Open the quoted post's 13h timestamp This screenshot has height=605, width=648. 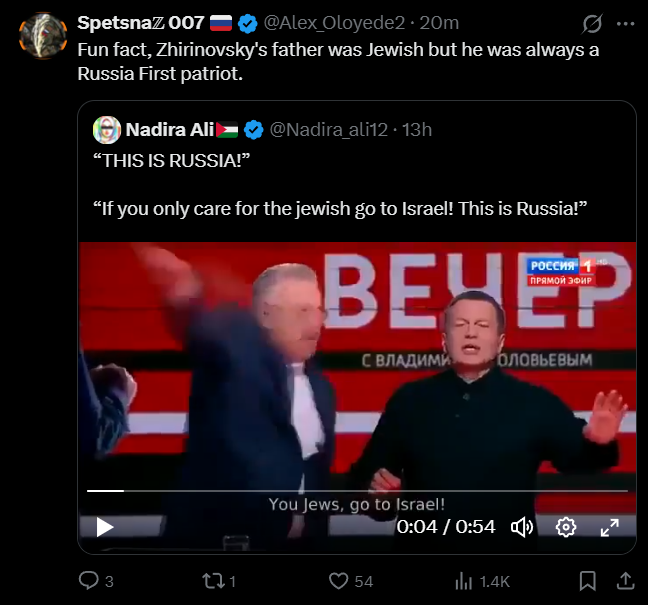point(418,129)
